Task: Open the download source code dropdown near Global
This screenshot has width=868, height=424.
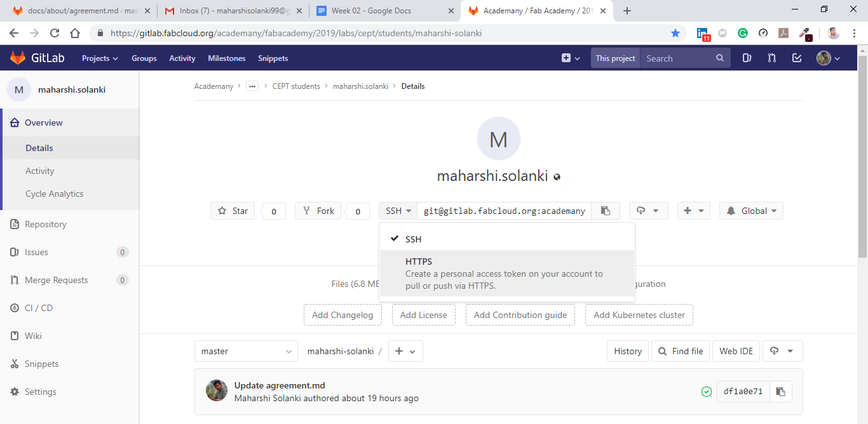Action: pos(648,211)
